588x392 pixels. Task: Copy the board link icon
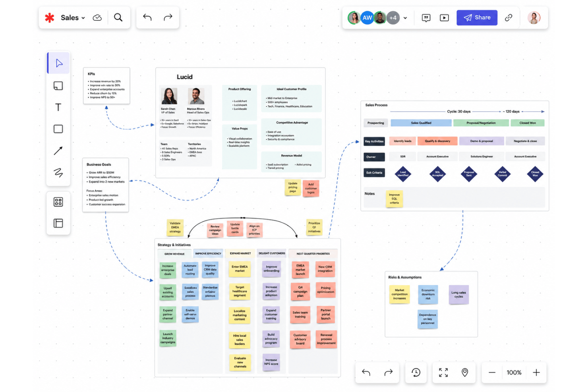pos(509,17)
